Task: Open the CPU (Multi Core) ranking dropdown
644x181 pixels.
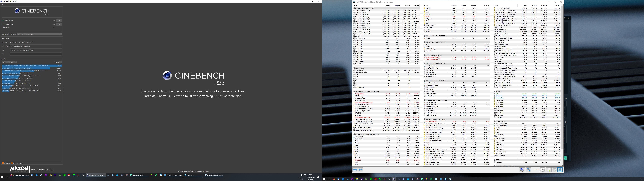Action: click(9, 62)
